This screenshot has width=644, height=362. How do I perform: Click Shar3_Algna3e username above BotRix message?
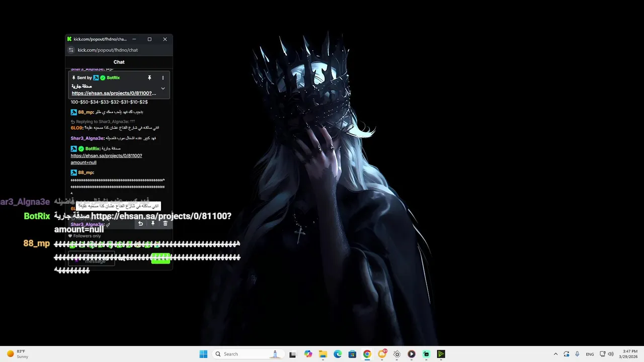tap(88, 138)
